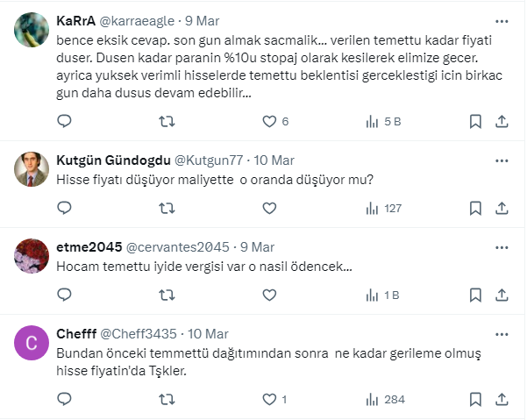Image resolution: width=527 pixels, height=420 pixels.
Task: Open more options on Kutgün Gündogdu's tweet
Action: (x=501, y=160)
